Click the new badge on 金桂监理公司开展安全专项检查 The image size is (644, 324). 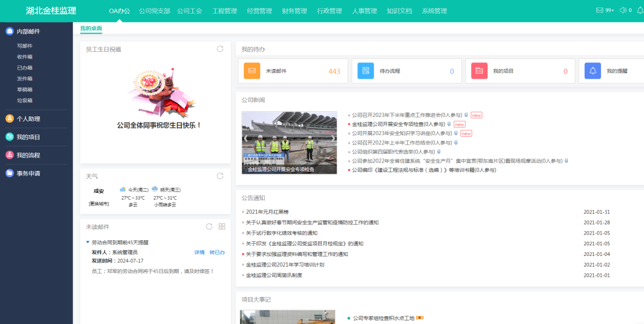459,124
